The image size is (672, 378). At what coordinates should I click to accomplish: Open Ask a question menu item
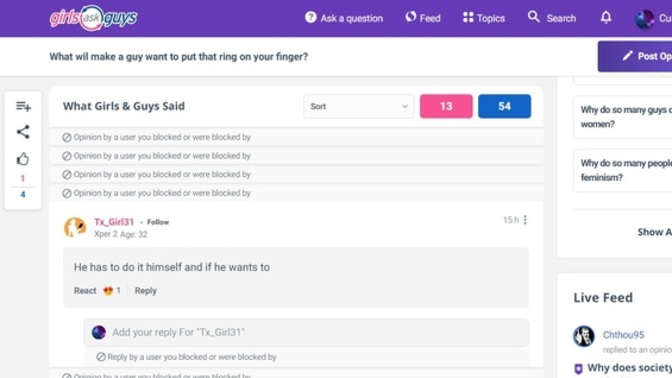pyautogui.click(x=344, y=18)
